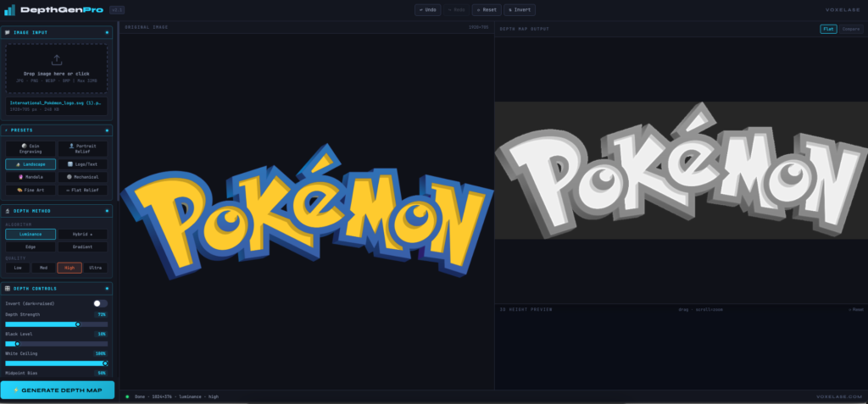Click the Generate Depth Map button
This screenshot has width=868, height=404.
(x=57, y=390)
